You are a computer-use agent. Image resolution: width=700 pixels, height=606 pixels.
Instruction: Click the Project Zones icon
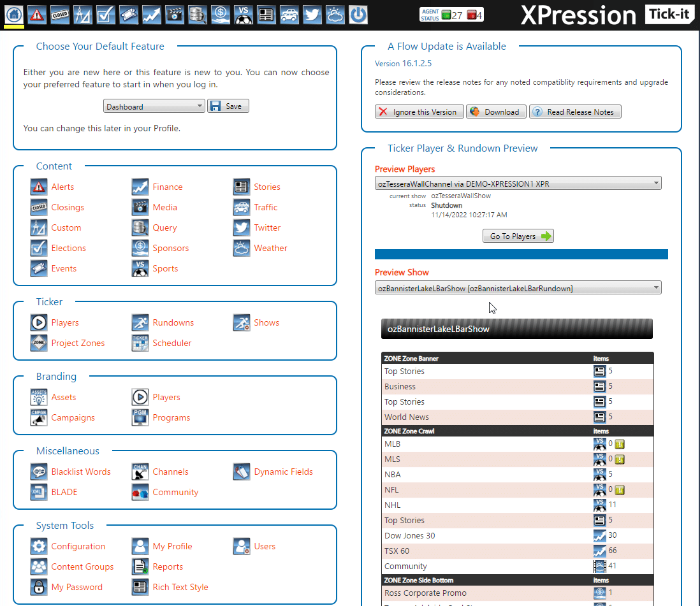click(39, 343)
